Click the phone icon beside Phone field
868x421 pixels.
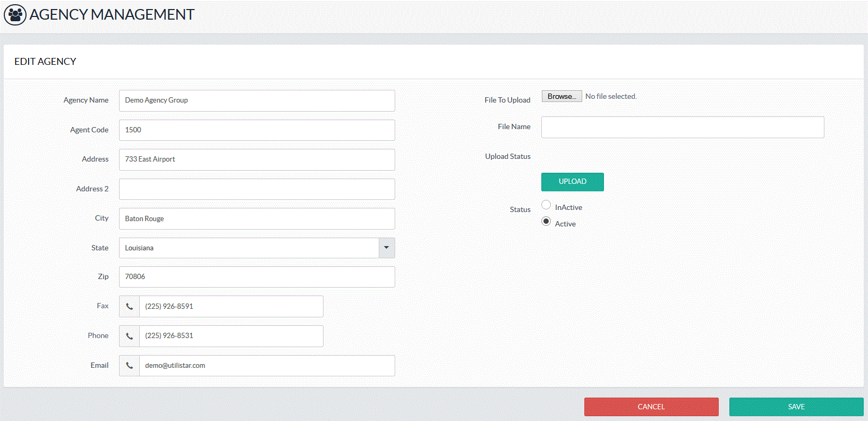[130, 336]
